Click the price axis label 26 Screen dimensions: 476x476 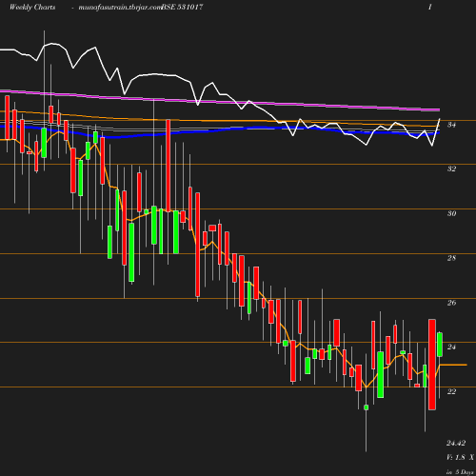[451, 303]
